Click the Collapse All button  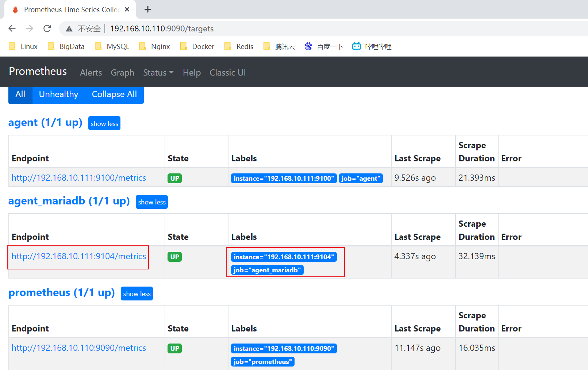[x=114, y=95]
